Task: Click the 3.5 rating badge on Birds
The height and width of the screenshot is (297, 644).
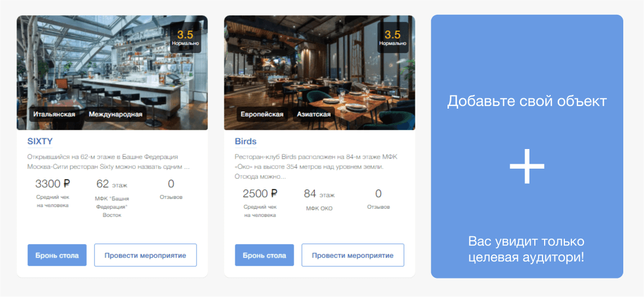Action: (392, 37)
